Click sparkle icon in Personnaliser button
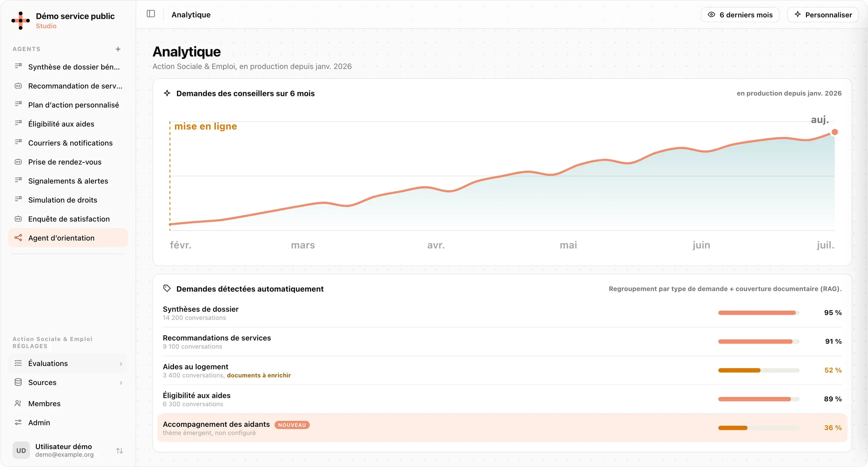Image resolution: width=868 pixels, height=467 pixels. [797, 14]
